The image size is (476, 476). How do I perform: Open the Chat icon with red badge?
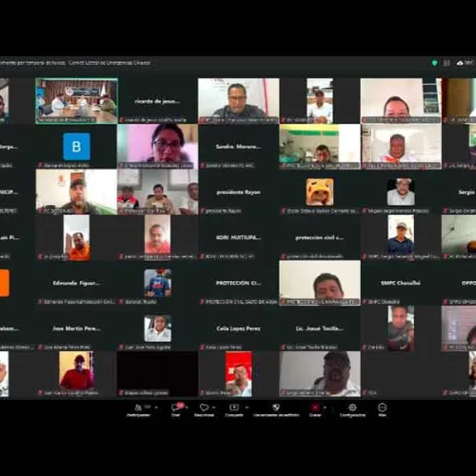pos(177,407)
